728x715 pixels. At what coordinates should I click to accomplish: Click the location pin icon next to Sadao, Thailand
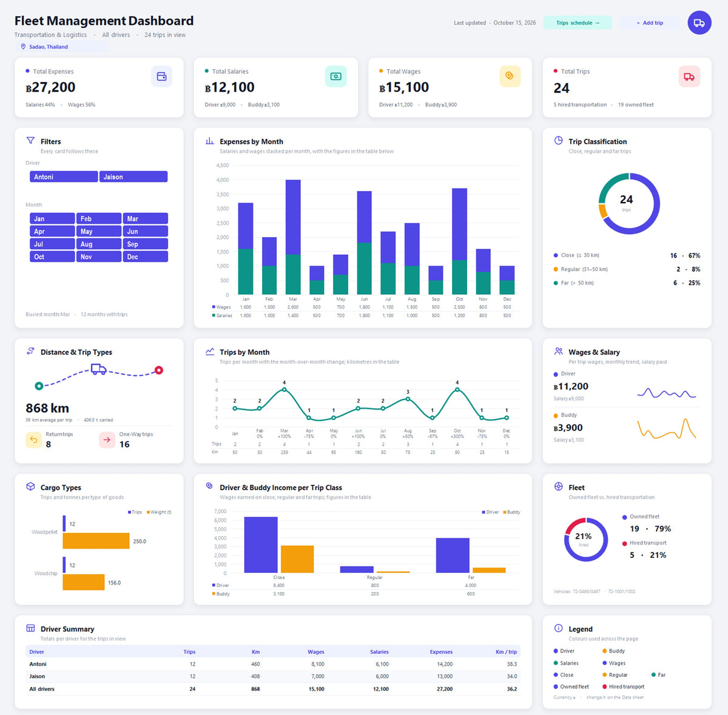23,47
